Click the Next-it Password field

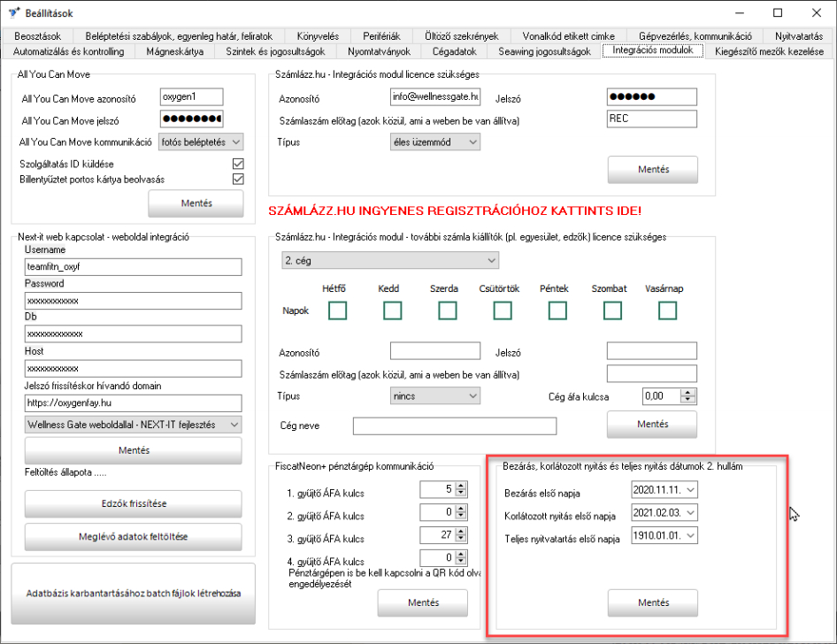coord(134,301)
